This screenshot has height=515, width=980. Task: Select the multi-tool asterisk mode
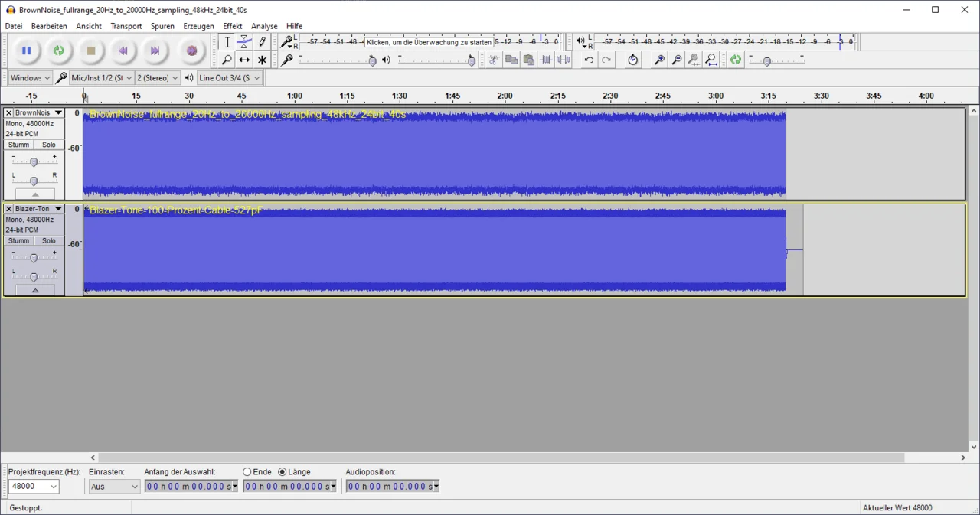[262, 60]
